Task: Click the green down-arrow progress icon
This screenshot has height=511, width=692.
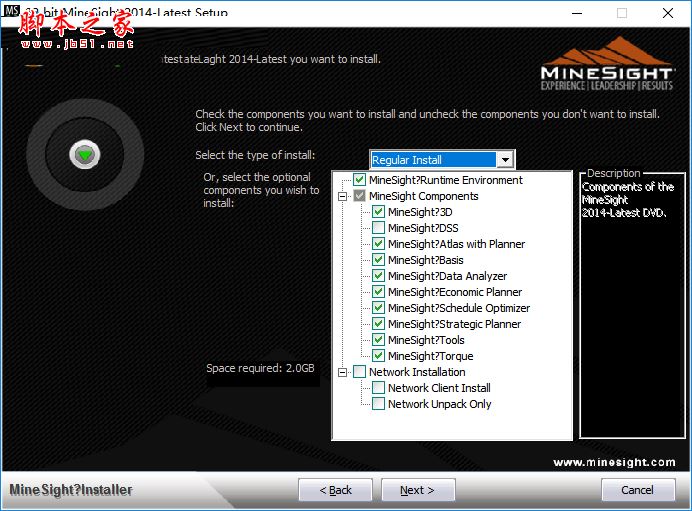Action: 85,154
